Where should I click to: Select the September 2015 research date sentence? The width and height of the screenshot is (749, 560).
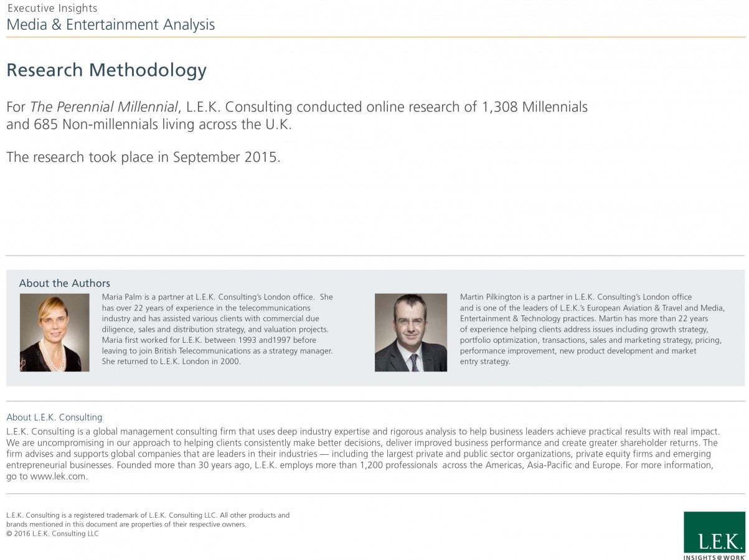point(143,157)
